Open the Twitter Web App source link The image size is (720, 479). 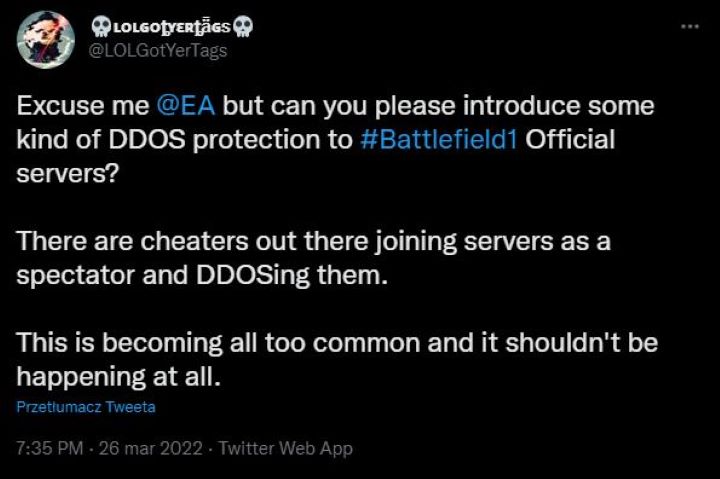(286, 448)
